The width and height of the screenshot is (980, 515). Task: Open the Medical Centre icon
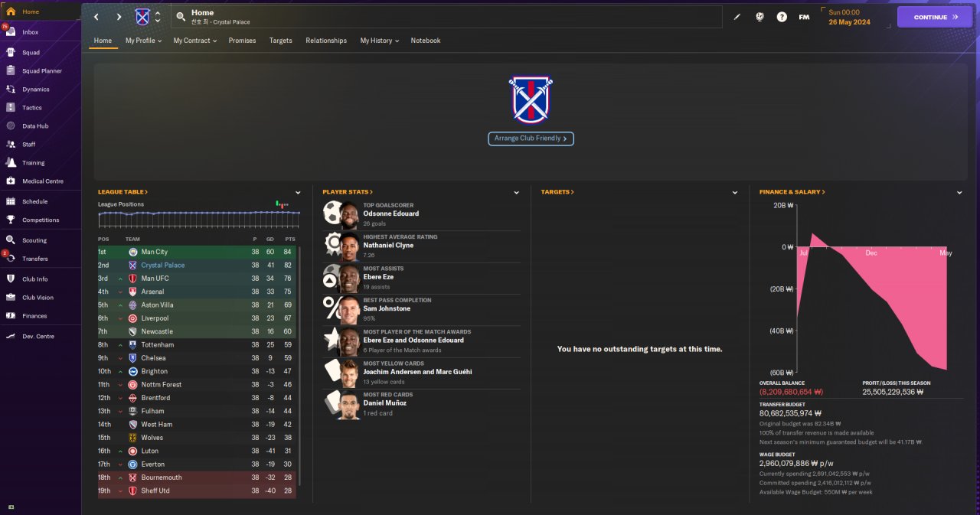coord(11,181)
